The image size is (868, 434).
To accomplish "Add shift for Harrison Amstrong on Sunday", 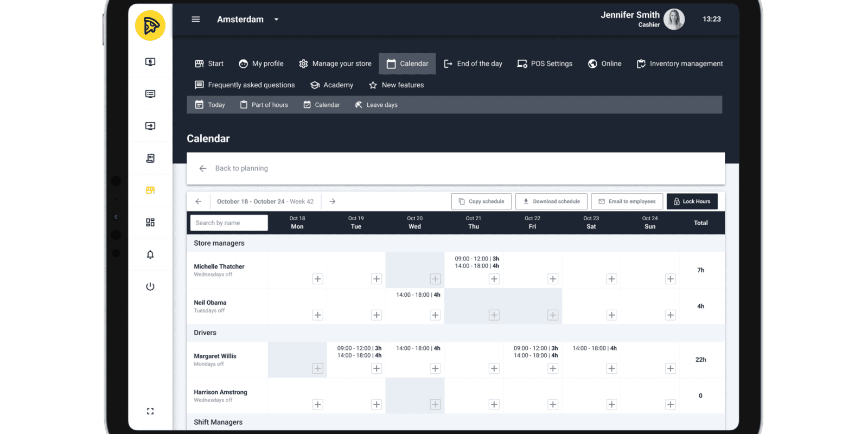I will (x=671, y=404).
